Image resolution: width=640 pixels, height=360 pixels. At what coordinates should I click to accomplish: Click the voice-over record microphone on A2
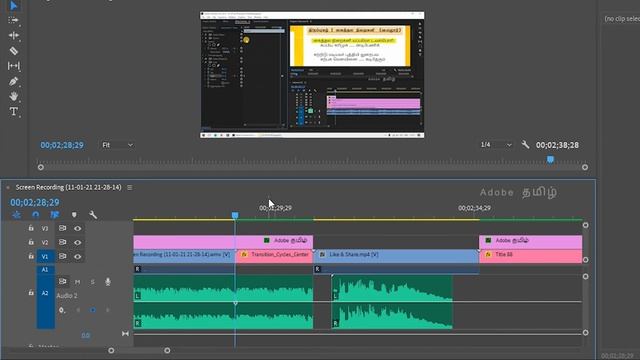click(108, 282)
